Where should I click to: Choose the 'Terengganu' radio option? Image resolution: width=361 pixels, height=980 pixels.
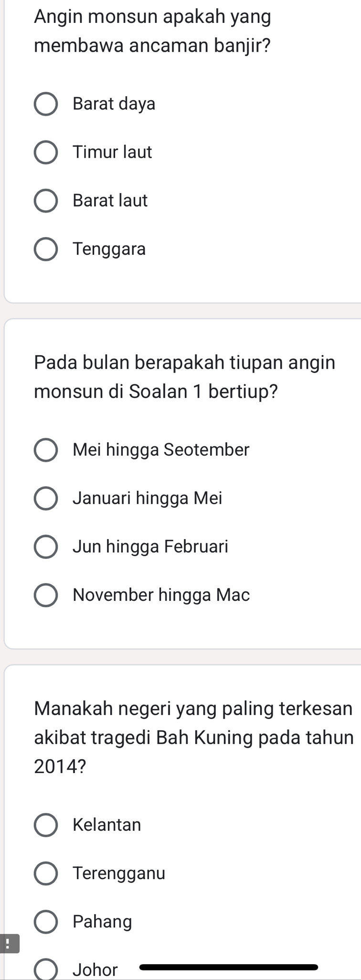pos(46,874)
